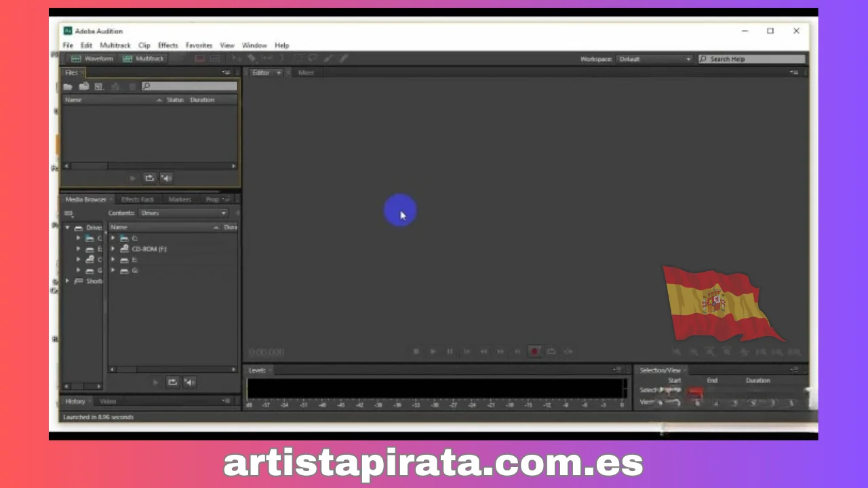Select the CD-ROM (F:) drive row

pyautogui.click(x=149, y=249)
